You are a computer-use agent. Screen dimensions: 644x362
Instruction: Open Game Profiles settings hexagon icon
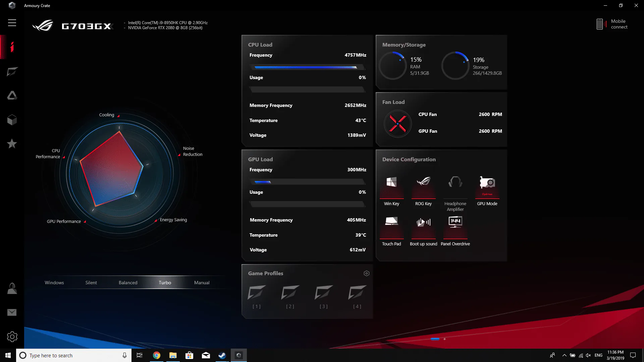click(x=367, y=274)
